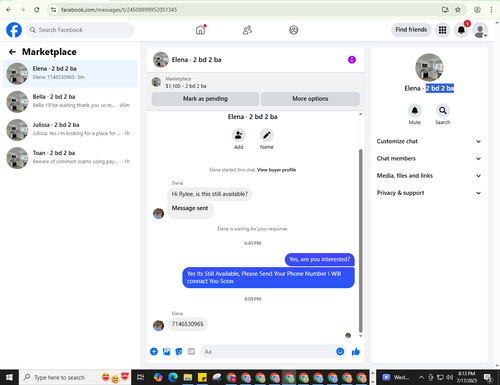Click the chat scrollbar's down arrow
Viewport: 500px width, 385px height.
360,336
